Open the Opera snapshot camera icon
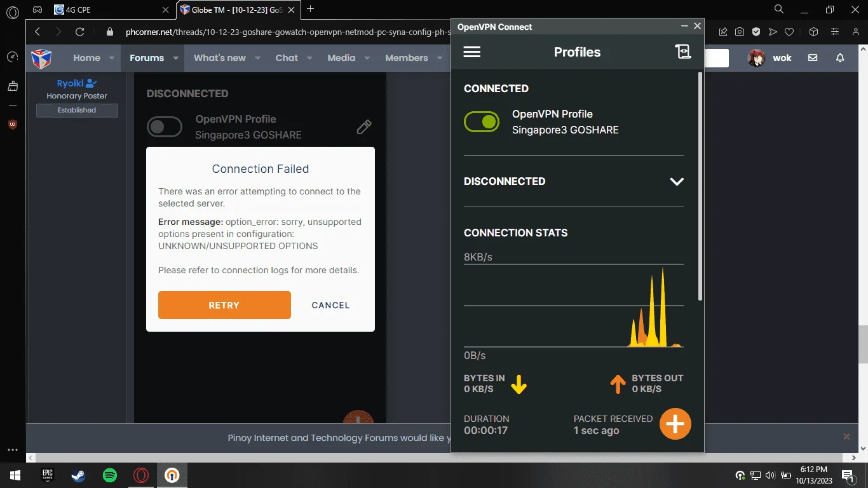868x488 pixels. (740, 32)
